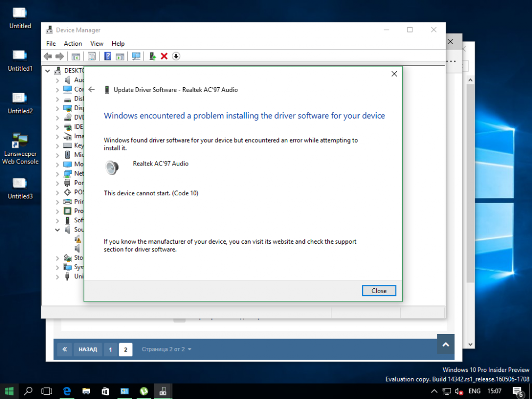Open the Windows Start menu
532x399 pixels.
point(9,391)
